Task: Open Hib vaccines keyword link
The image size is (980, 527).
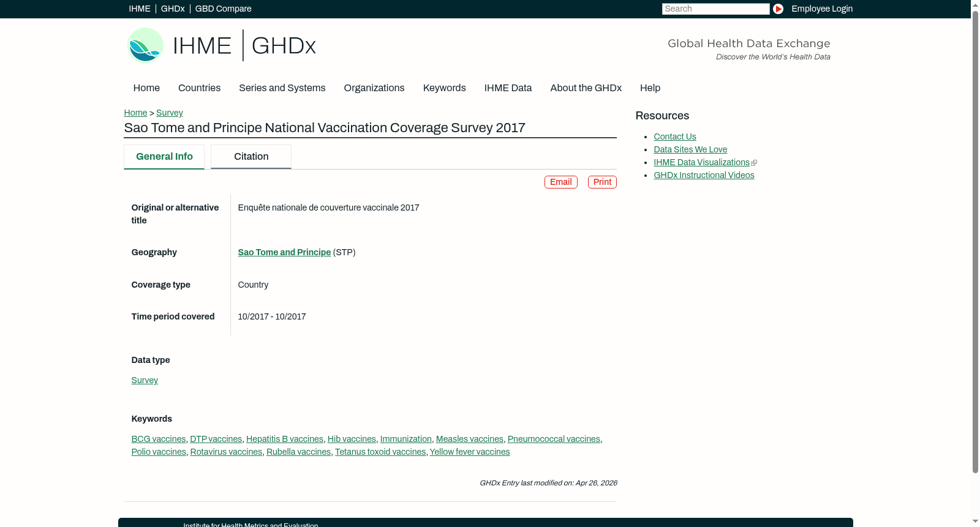Action: (352, 439)
